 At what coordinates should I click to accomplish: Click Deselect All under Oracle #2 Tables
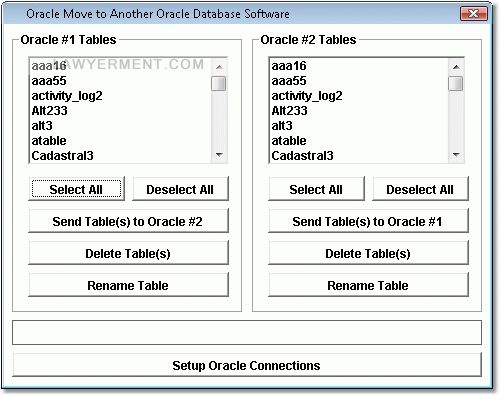(420, 189)
